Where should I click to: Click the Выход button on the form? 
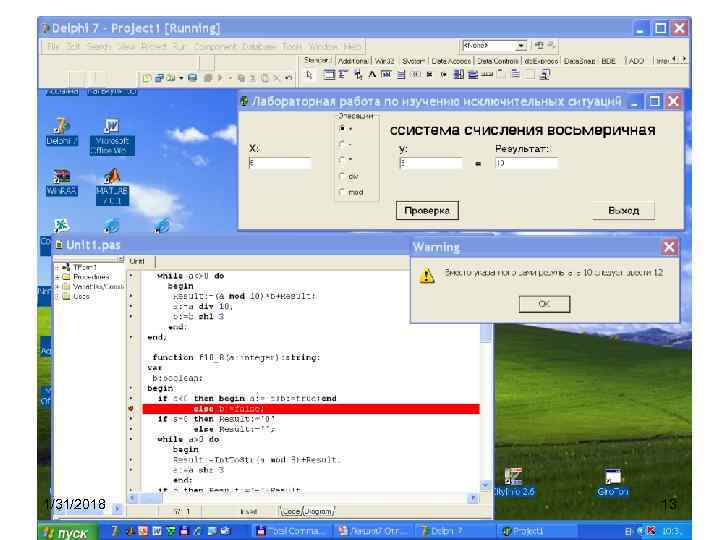(x=623, y=210)
